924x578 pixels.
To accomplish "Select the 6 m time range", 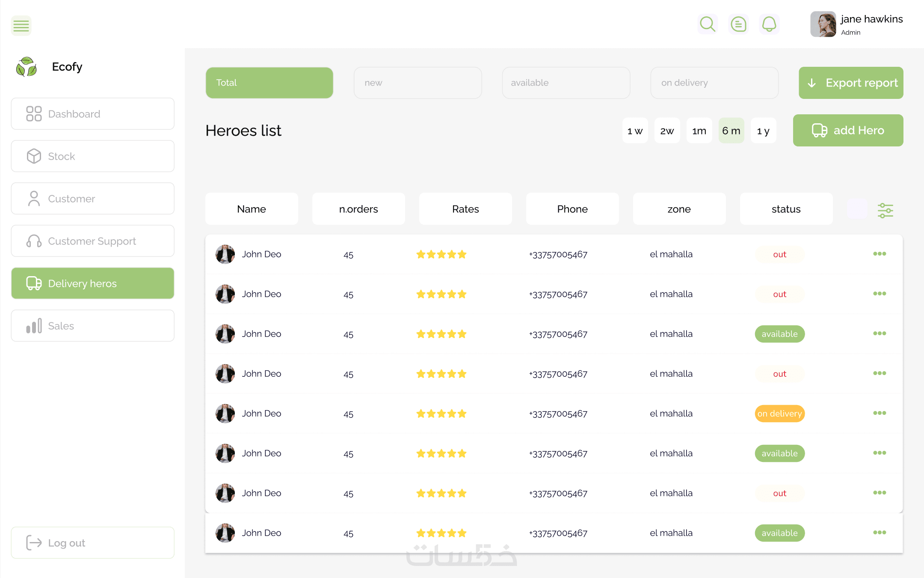I will click(731, 131).
